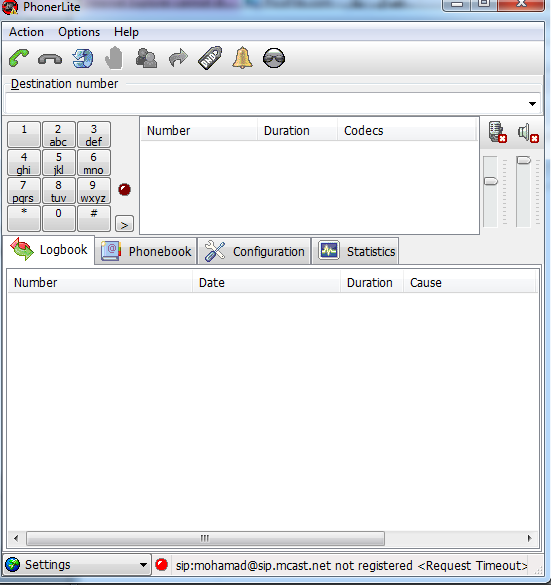
Task: Sort logbook by Number column header
Action: point(100,282)
